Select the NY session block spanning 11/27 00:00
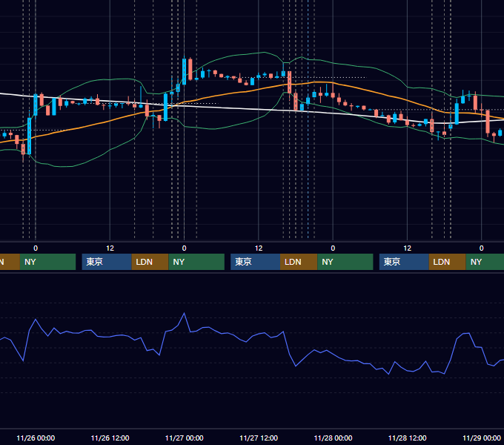The width and height of the screenshot is (504, 445). [196, 262]
